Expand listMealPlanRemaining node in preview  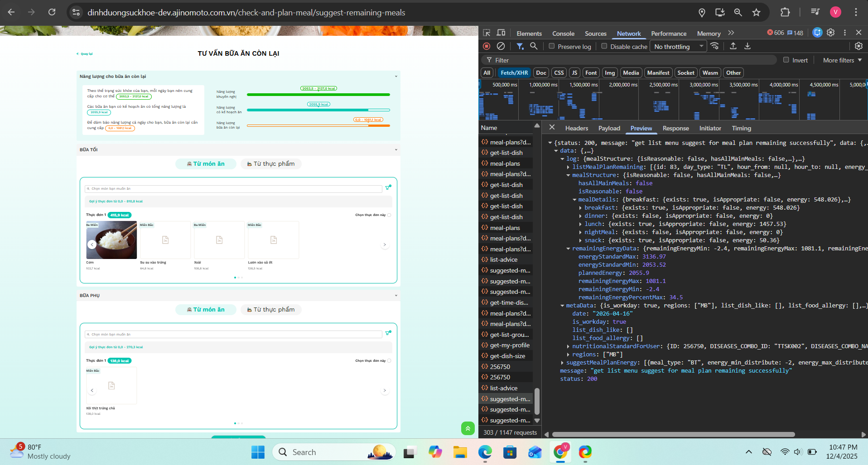pyautogui.click(x=569, y=167)
